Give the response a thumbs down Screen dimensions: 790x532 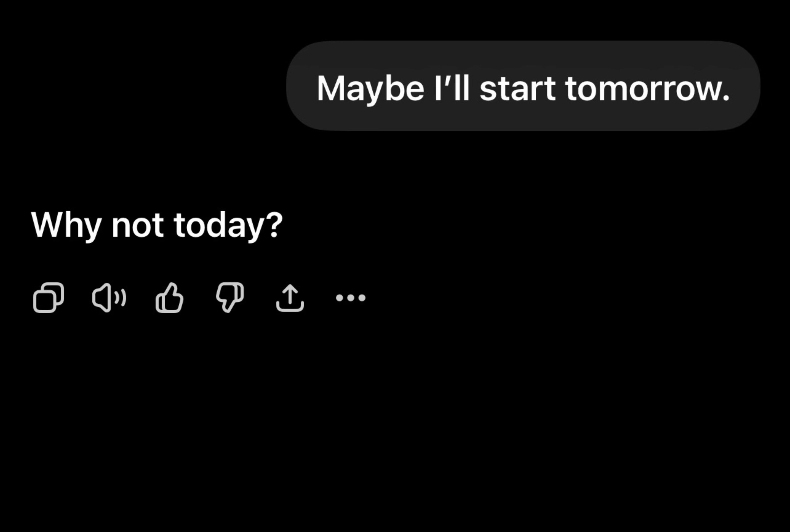point(230,298)
